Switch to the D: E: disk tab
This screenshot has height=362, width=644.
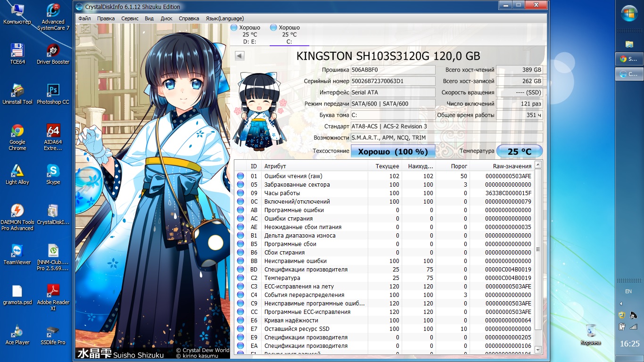[250, 35]
